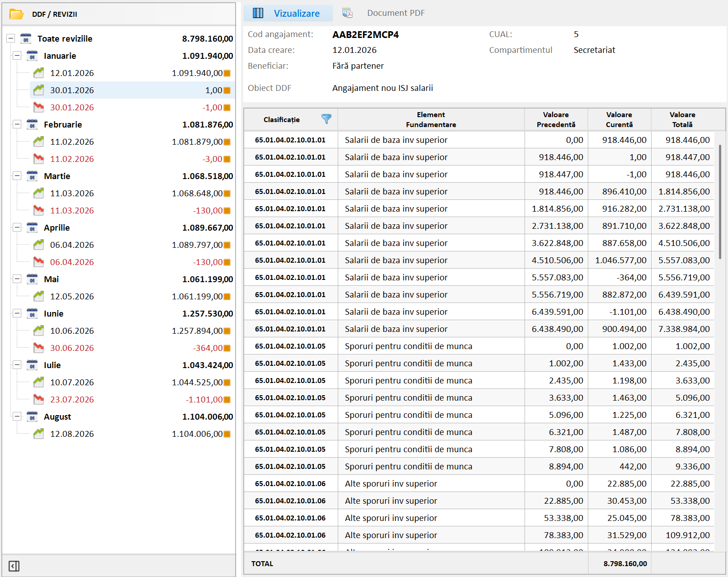
Task: Click Angajament nou ISJ salarii text
Action: tap(383, 88)
